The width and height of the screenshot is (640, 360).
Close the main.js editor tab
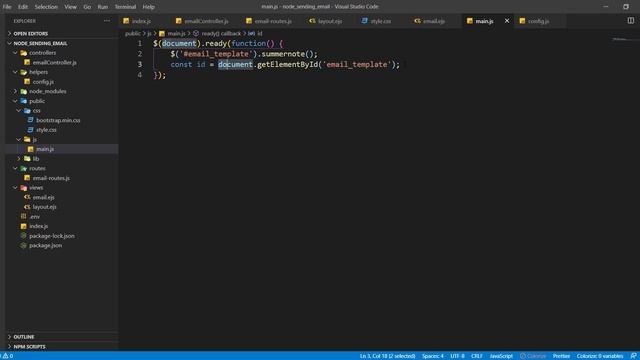[507, 21]
